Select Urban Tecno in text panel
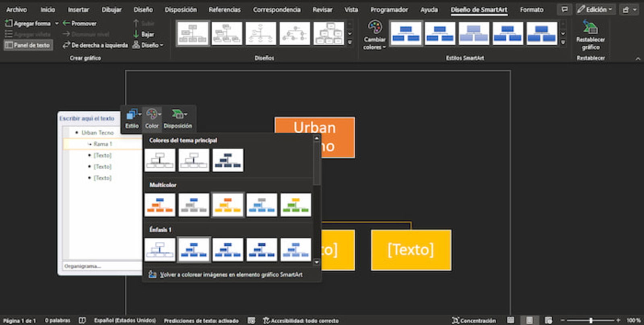 click(x=97, y=132)
